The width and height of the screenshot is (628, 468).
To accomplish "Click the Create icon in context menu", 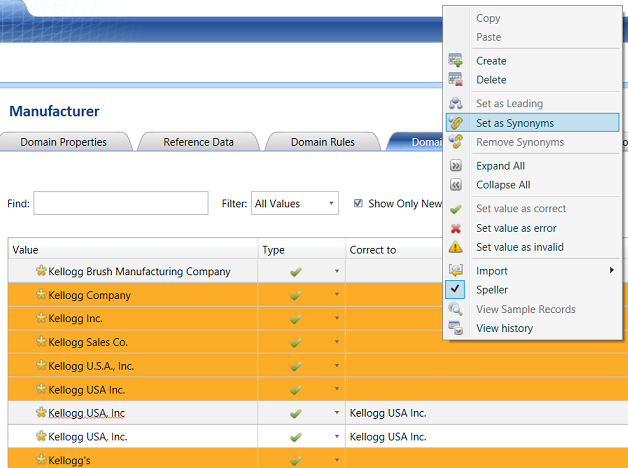I will [456, 61].
